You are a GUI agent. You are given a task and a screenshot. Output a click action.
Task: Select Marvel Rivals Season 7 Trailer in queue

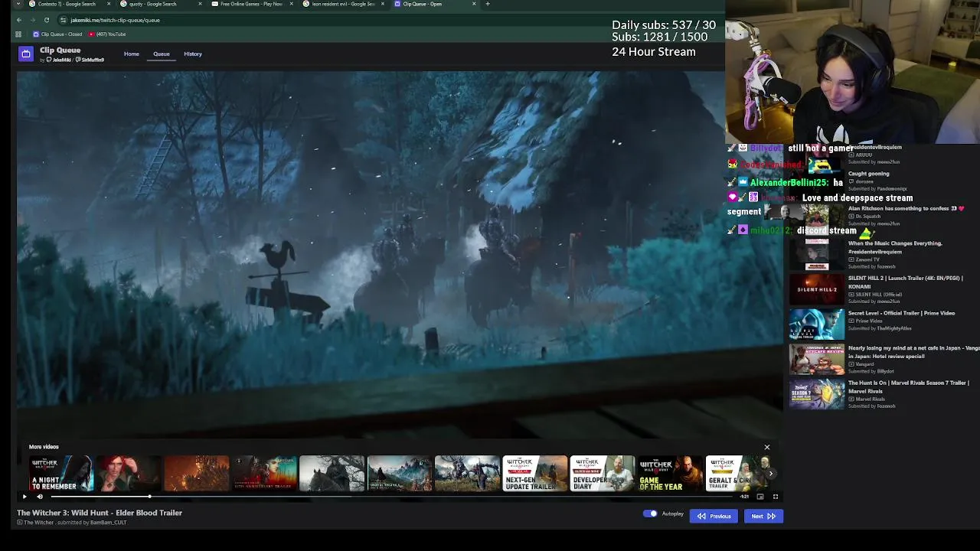coord(884,394)
